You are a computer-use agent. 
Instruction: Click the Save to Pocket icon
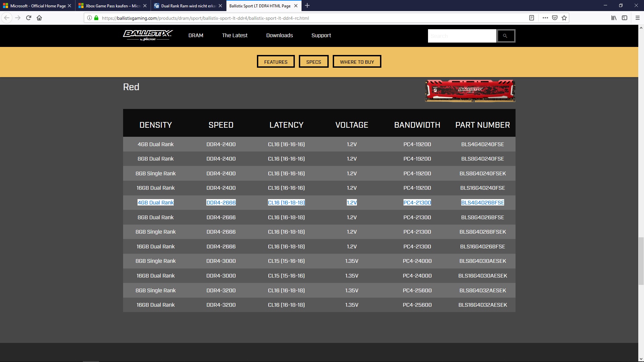555,18
